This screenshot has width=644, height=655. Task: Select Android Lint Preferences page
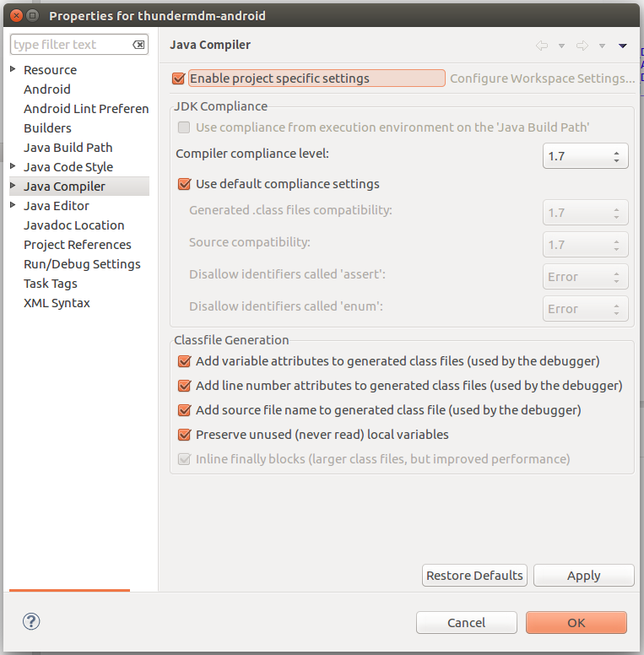tap(86, 109)
